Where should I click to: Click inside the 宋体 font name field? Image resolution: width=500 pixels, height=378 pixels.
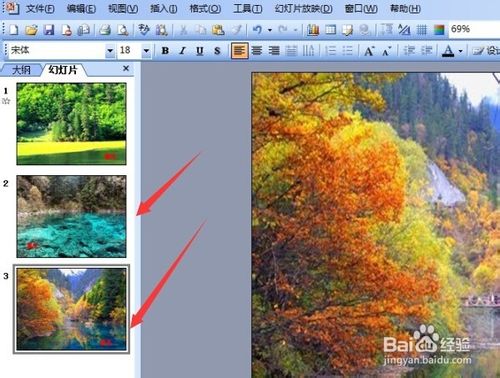click(x=57, y=51)
